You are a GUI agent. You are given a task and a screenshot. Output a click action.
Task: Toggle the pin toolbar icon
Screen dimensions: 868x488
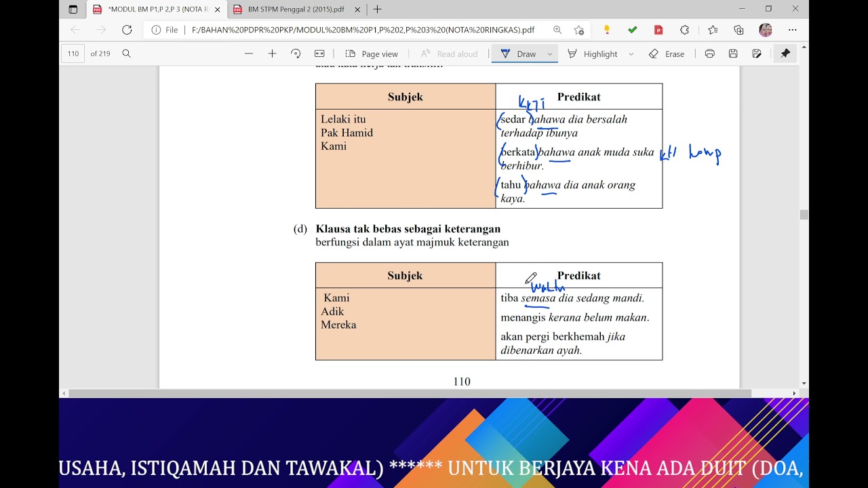point(785,54)
